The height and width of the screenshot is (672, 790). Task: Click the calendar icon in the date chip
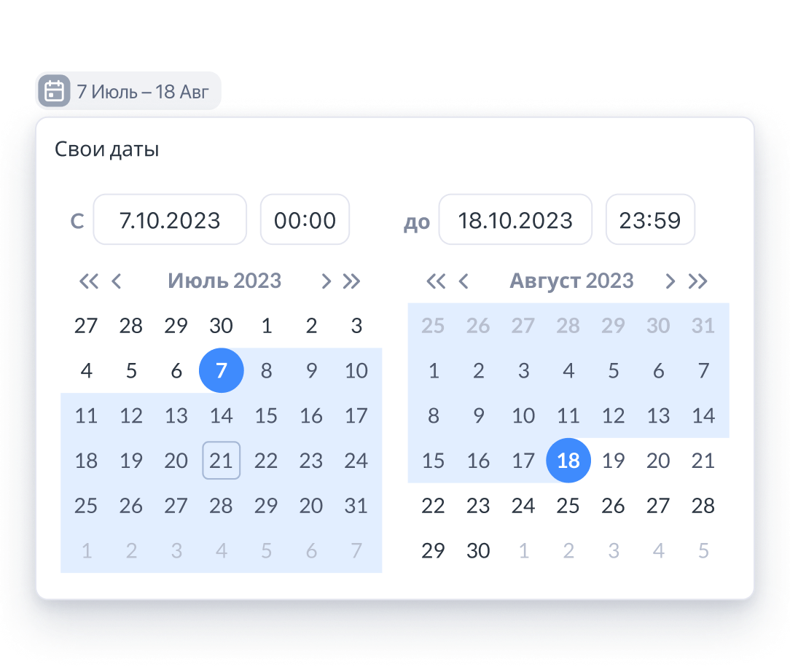point(54,91)
